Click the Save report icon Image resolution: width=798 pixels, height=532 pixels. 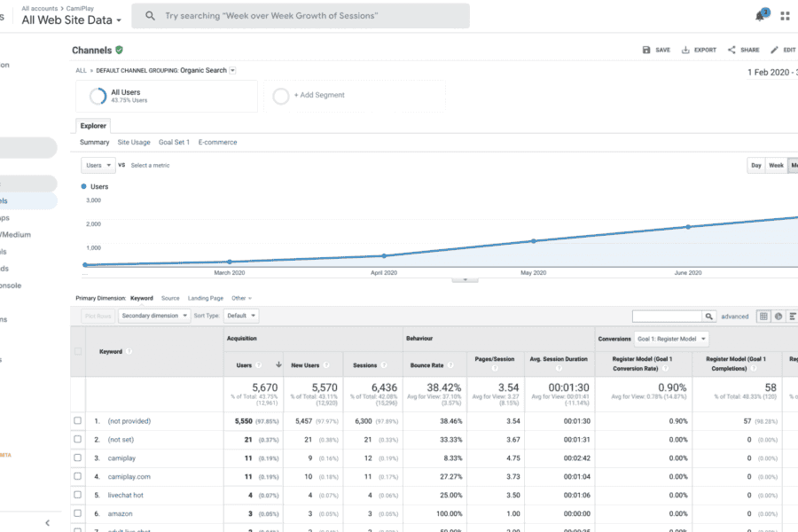tap(646, 51)
